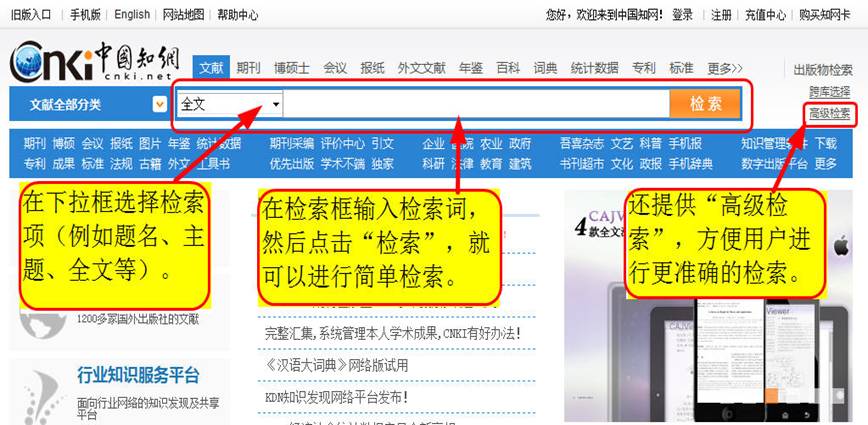Expand the 全文 search field selector
The width and height of the screenshot is (868, 425).
[x=230, y=104]
